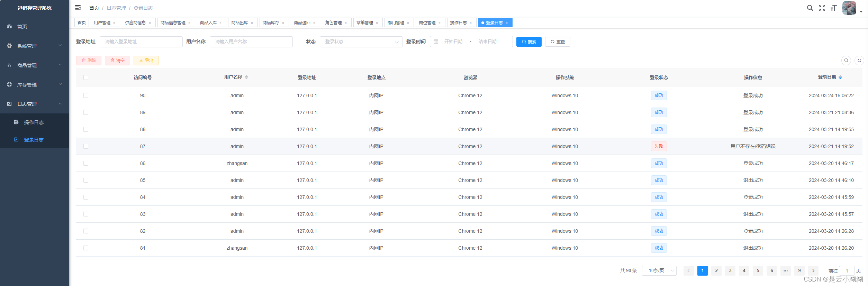The height and width of the screenshot is (286, 868).
Task: Sort by 用户名称 column arrows
Action: point(246,77)
